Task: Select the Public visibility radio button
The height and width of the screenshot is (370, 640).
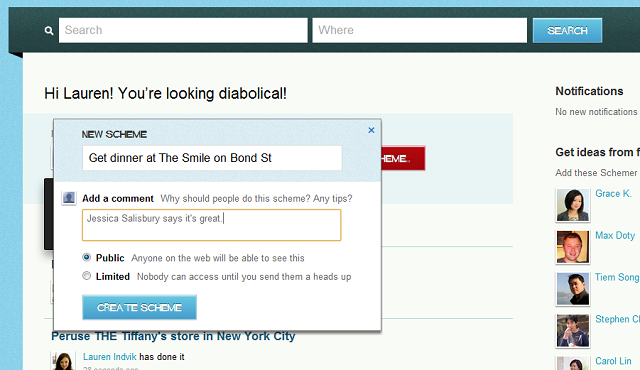Action: click(87, 257)
